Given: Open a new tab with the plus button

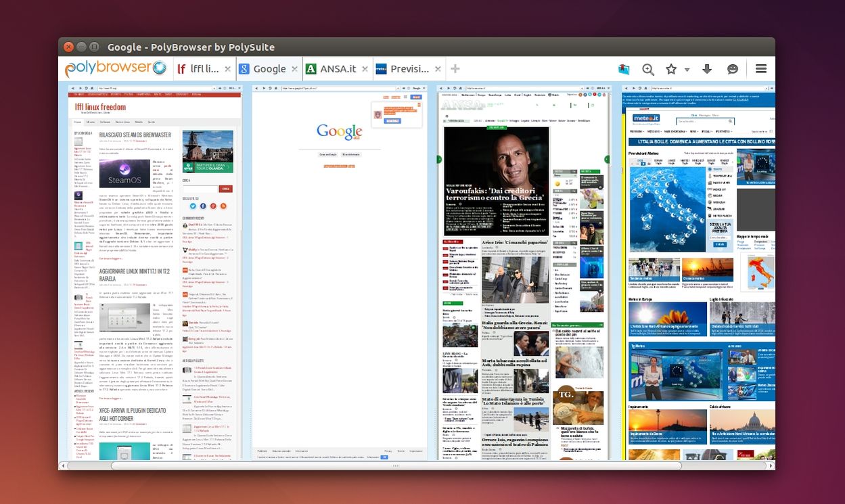Looking at the screenshot, I should (x=455, y=68).
